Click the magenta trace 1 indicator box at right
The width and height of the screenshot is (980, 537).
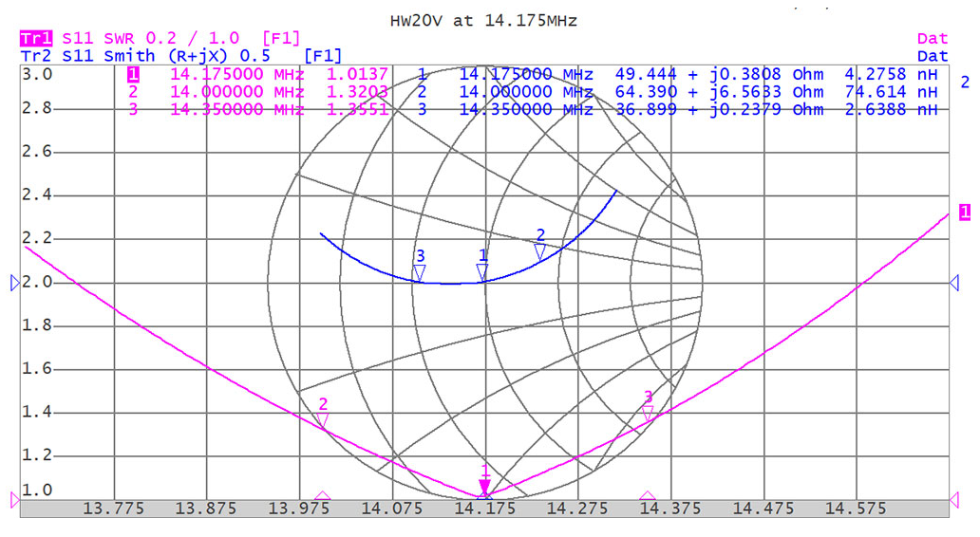[965, 212]
